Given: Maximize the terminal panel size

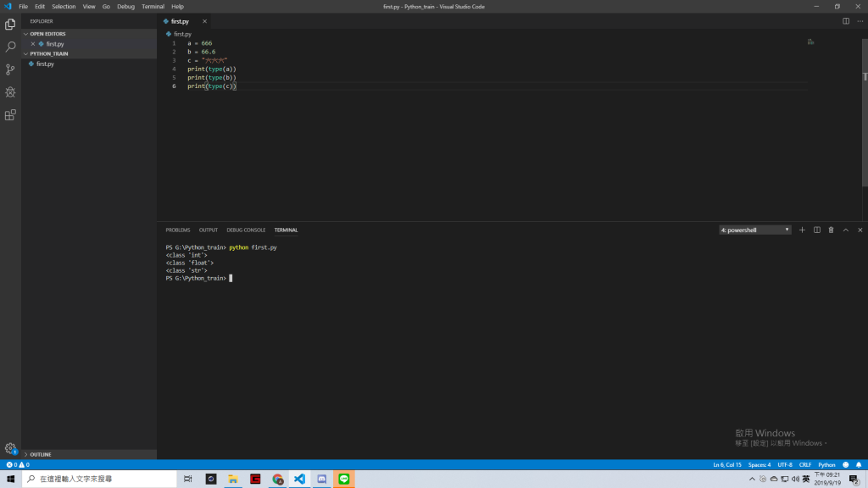Looking at the screenshot, I should pyautogui.click(x=845, y=230).
